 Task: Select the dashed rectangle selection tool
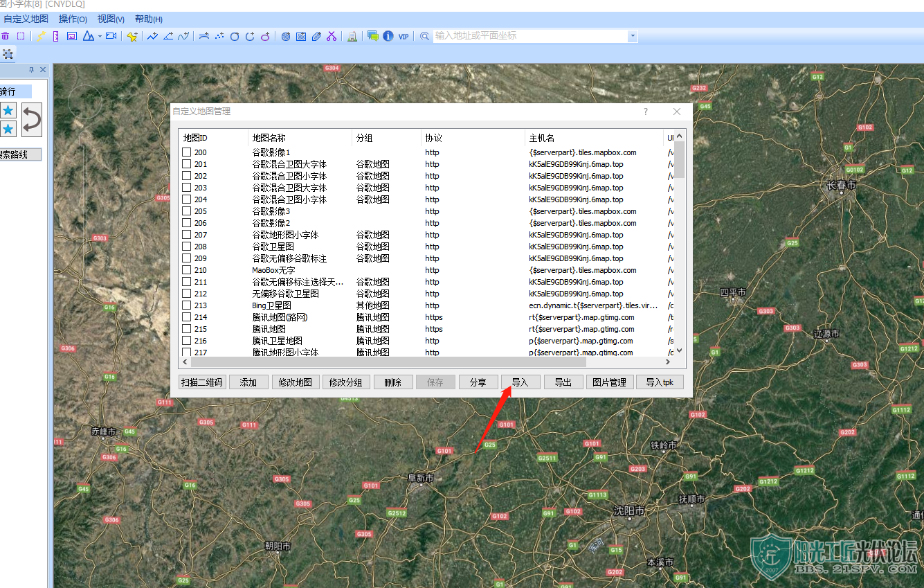point(21,36)
